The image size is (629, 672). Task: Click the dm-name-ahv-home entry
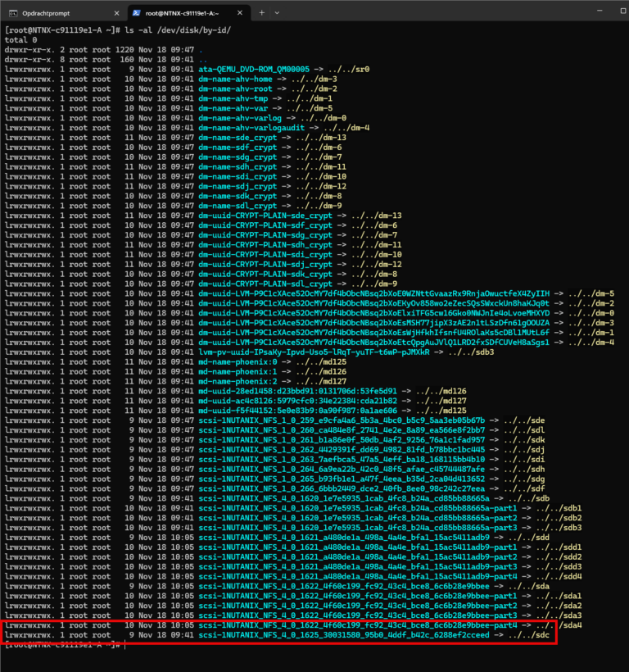[235, 79]
